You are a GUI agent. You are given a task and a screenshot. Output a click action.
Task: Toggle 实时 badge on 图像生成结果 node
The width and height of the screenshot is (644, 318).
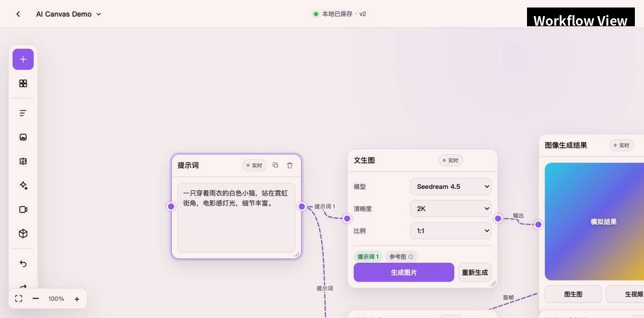click(622, 145)
